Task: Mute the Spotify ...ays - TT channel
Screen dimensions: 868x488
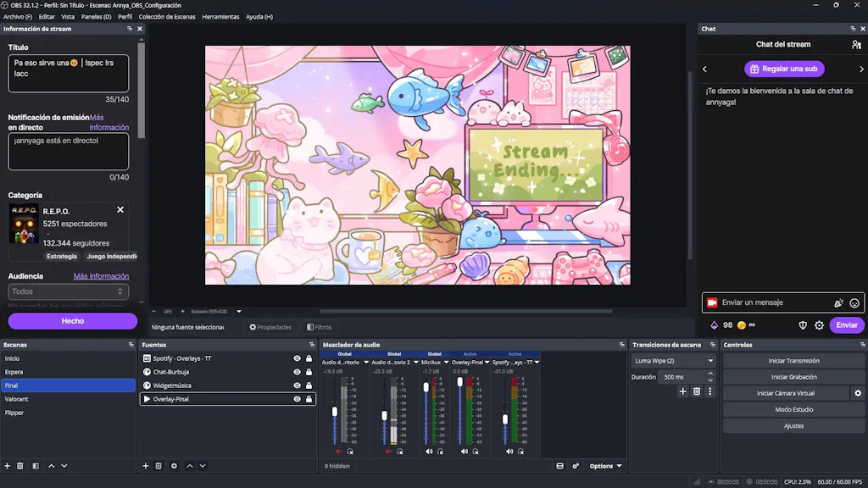Action: pos(509,452)
